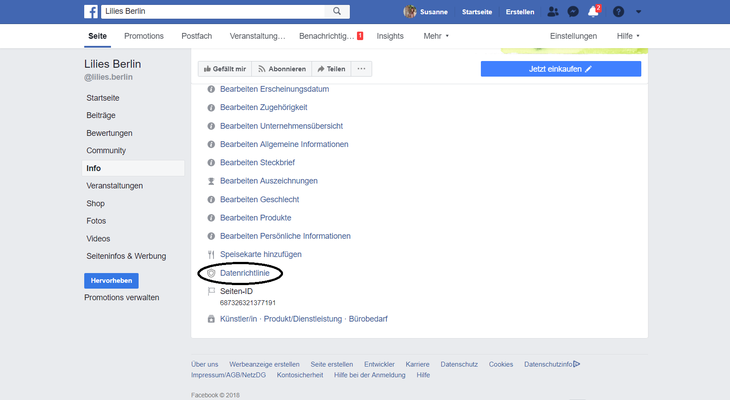This screenshot has width=730, height=400.
Task: Select Bewertungen in left sidebar
Action: pyautogui.click(x=109, y=133)
